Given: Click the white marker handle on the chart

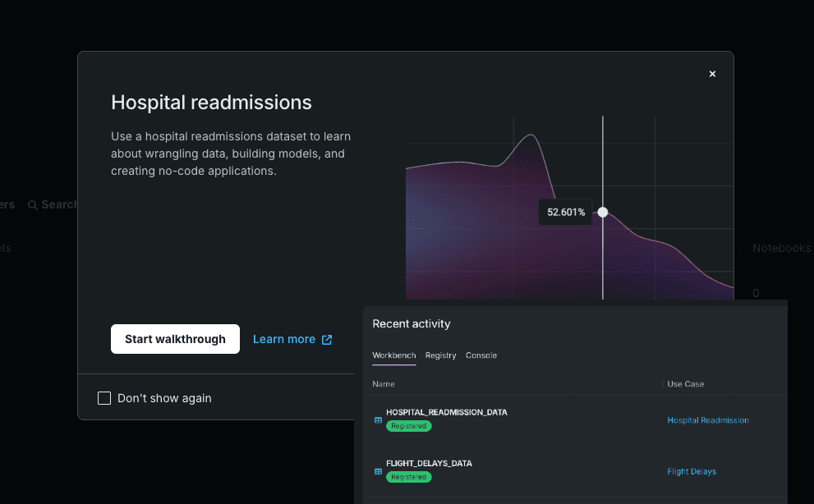Looking at the screenshot, I should tap(603, 212).
